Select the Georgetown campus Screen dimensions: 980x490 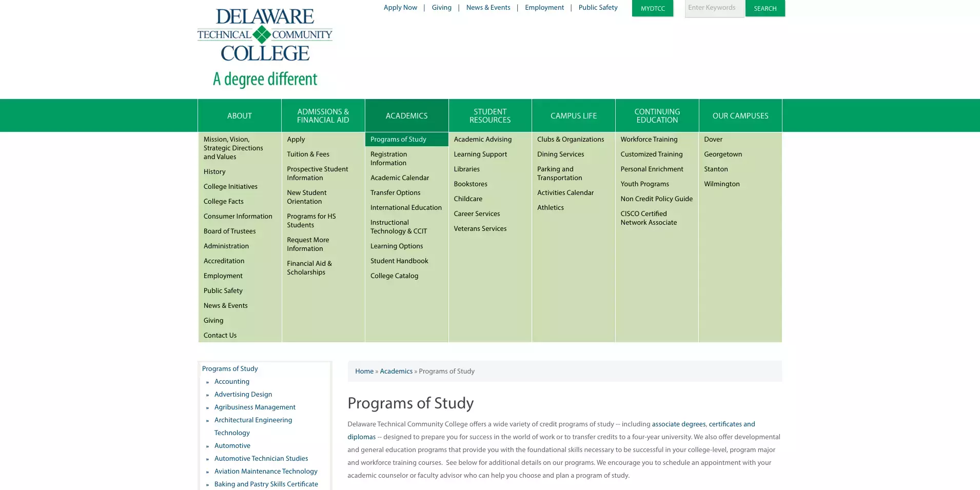(723, 154)
